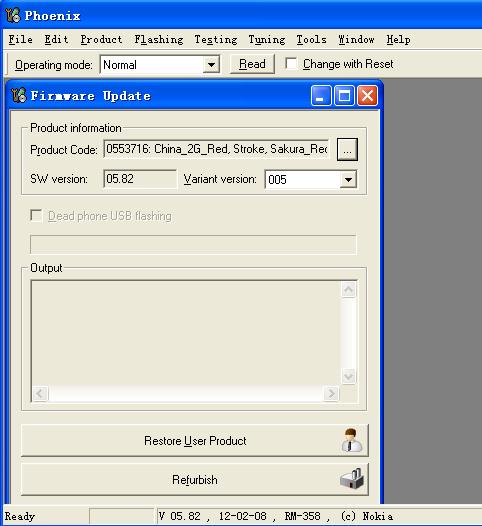
Task: Click the Output scroll down arrow
Action: pos(349,376)
